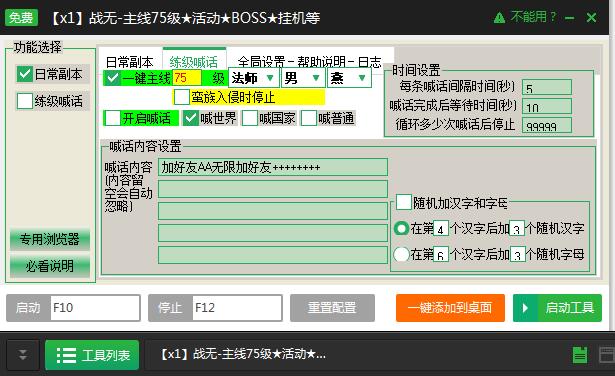Click the fifth empty shout content field
615x376 pixels.
(x=273, y=255)
